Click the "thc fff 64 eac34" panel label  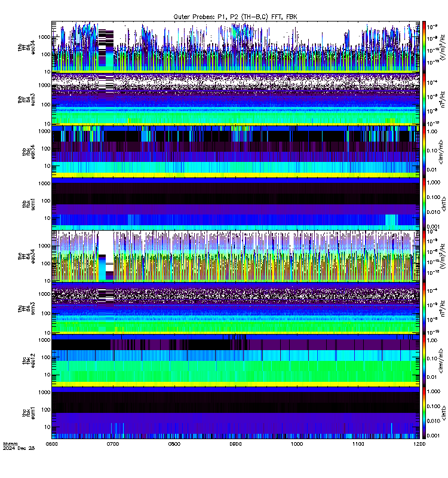point(26,256)
